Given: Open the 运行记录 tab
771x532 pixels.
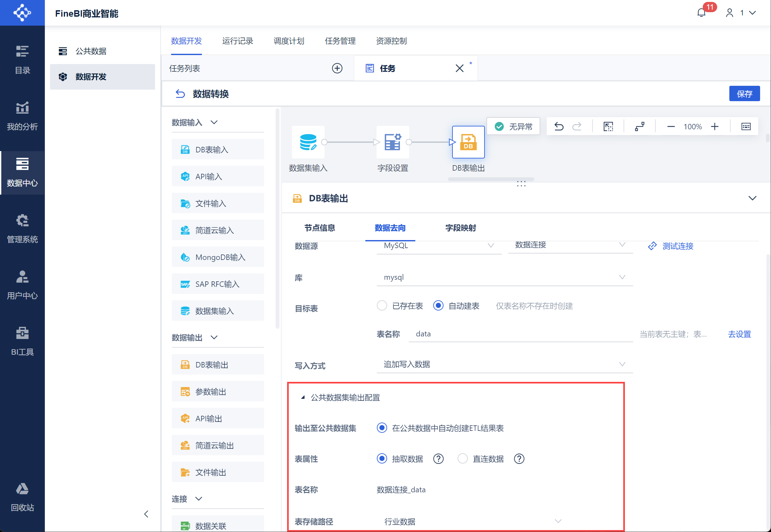Looking at the screenshot, I should [237, 41].
